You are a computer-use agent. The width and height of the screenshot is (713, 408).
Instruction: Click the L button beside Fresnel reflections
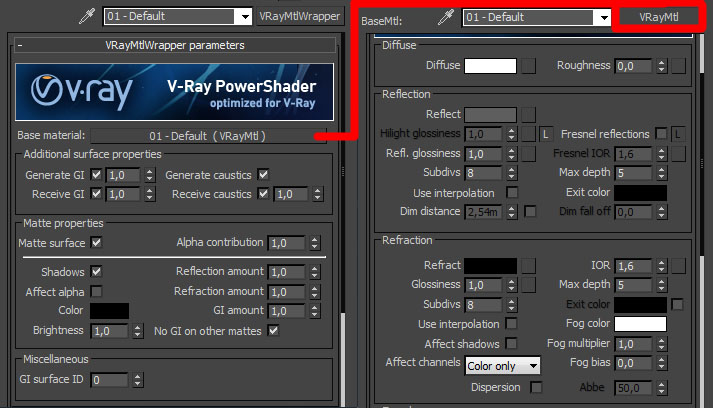[x=677, y=134]
